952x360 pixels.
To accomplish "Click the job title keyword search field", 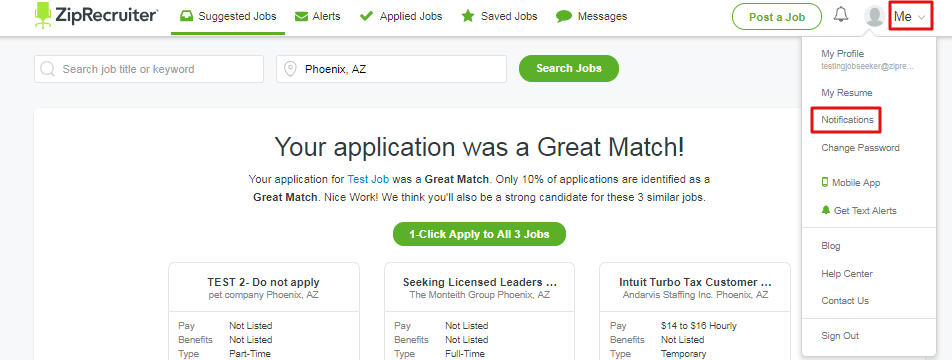I will pyautogui.click(x=149, y=69).
